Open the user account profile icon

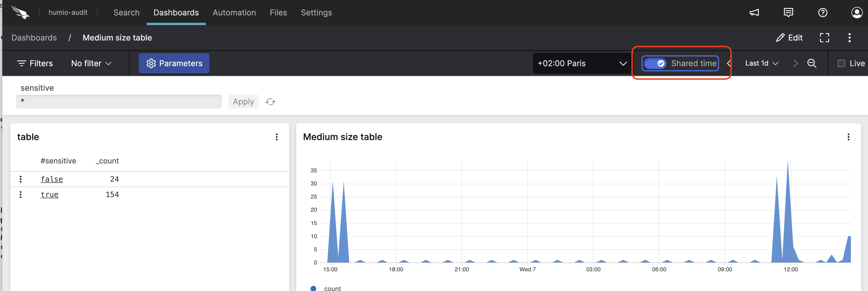pos(857,13)
